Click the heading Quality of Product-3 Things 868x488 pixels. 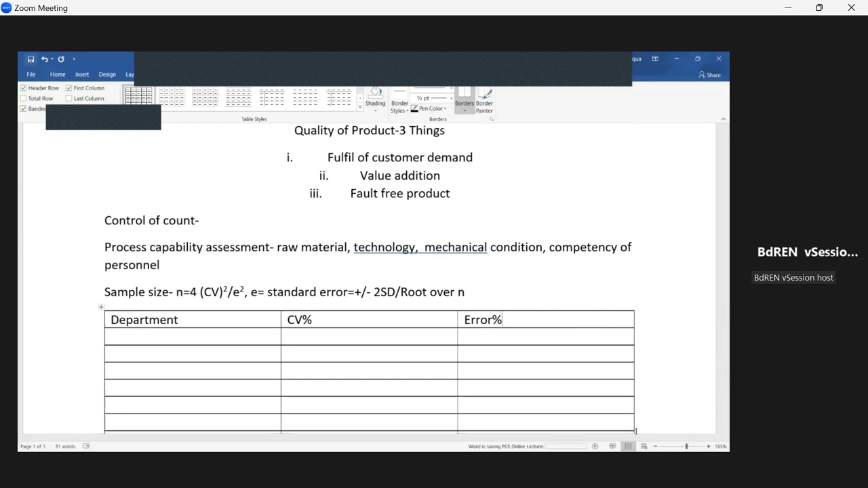[370, 130]
